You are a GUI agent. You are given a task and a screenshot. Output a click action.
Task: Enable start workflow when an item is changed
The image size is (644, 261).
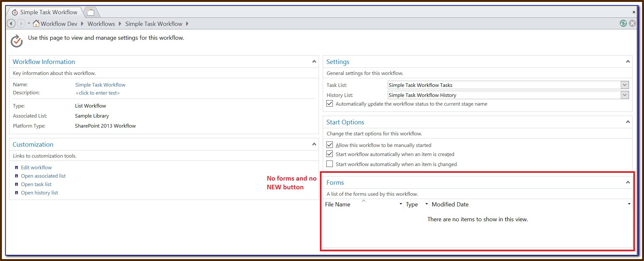click(x=330, y=164)
